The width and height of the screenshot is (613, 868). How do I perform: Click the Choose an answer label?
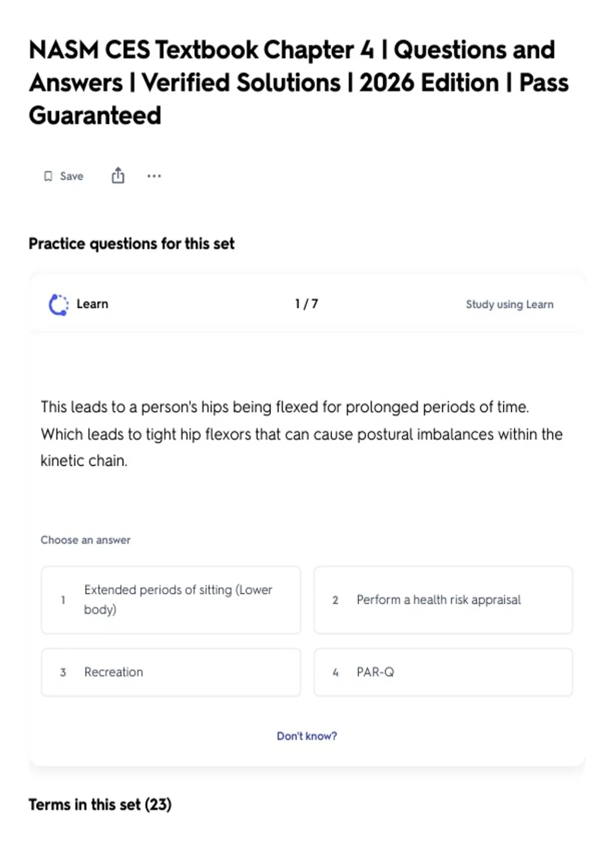(x=85, y=540)
